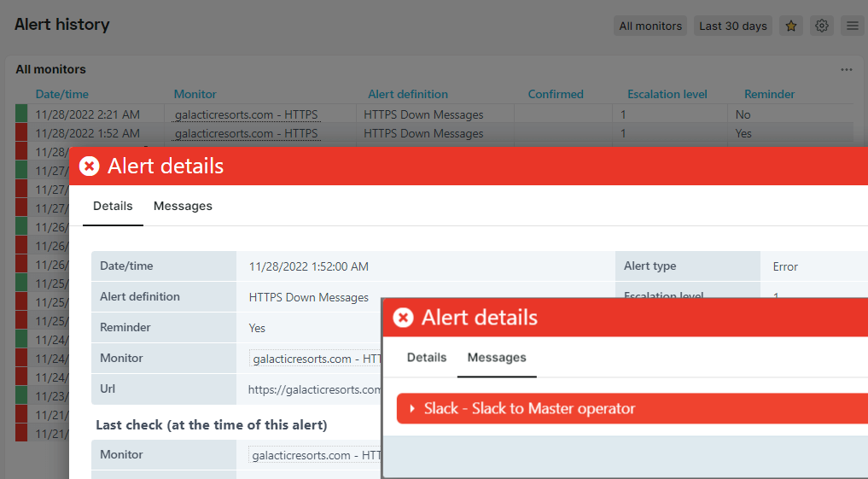This screenshot has width=868, height=479.
Task: Sort by the Escalation level column header
Action: (667, 94)
